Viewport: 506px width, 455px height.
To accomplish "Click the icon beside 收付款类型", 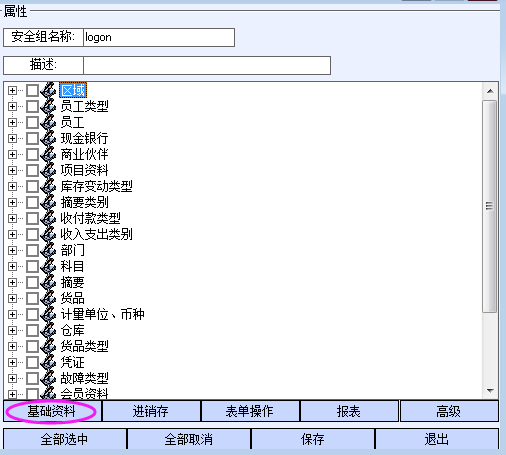I will point(48,218).
